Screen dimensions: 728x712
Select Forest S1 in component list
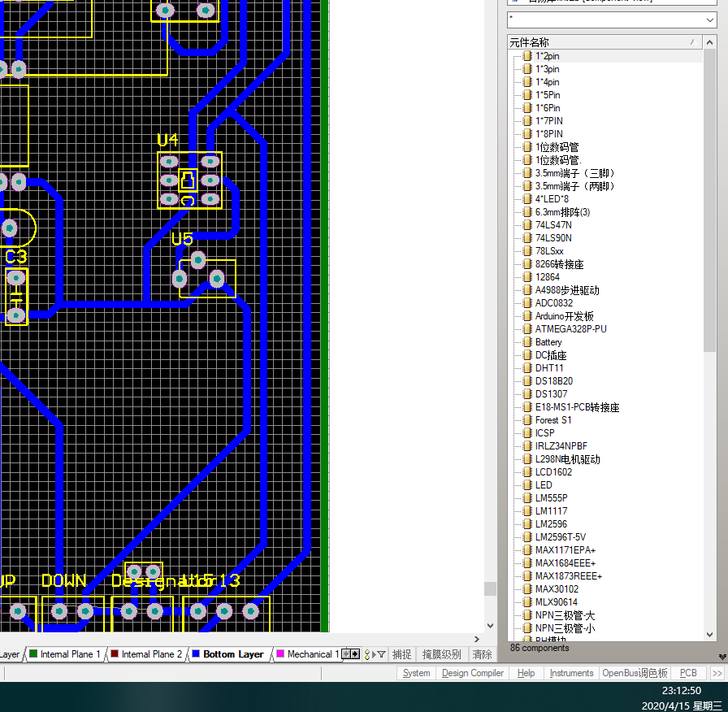tap(553, 420)
